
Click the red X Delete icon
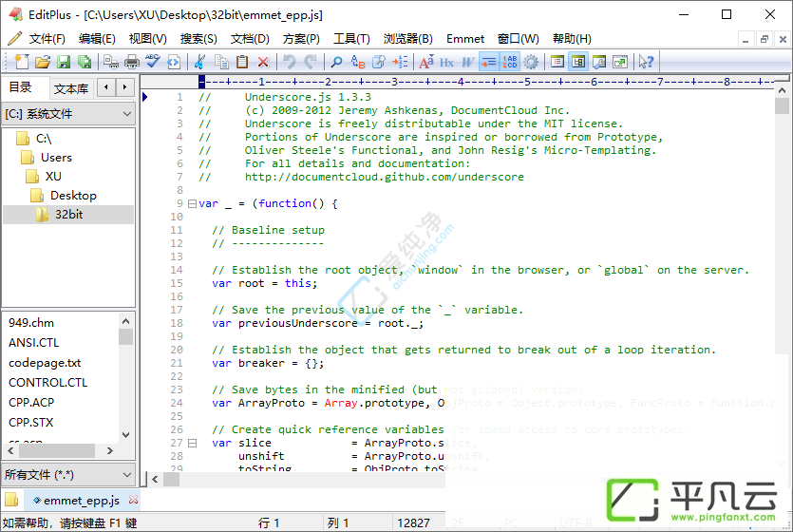tap(263, 62)
